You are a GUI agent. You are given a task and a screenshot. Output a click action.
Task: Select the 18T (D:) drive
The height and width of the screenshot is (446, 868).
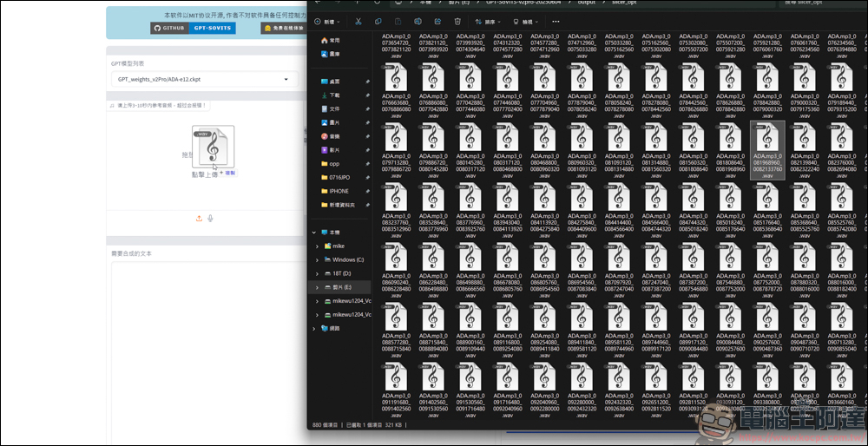pos(340,273)
